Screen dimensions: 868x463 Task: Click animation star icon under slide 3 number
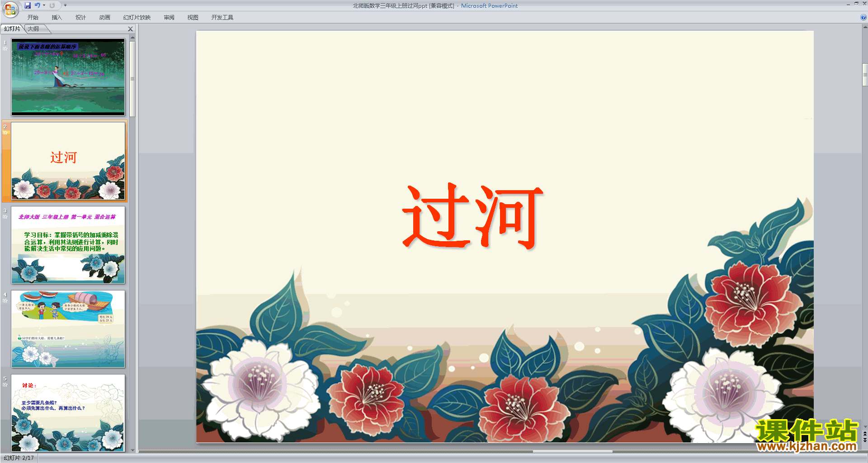tap(5, 216)
